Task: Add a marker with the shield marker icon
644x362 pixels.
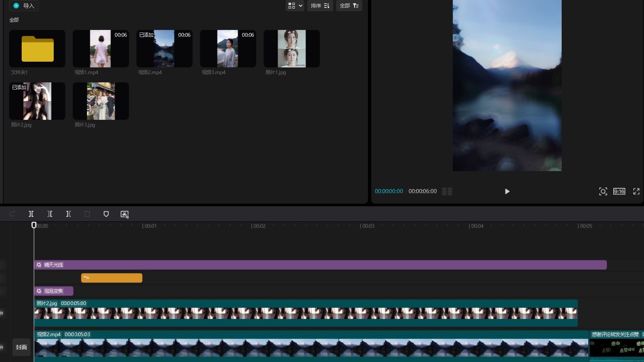Action: click(x=106, y=214)
